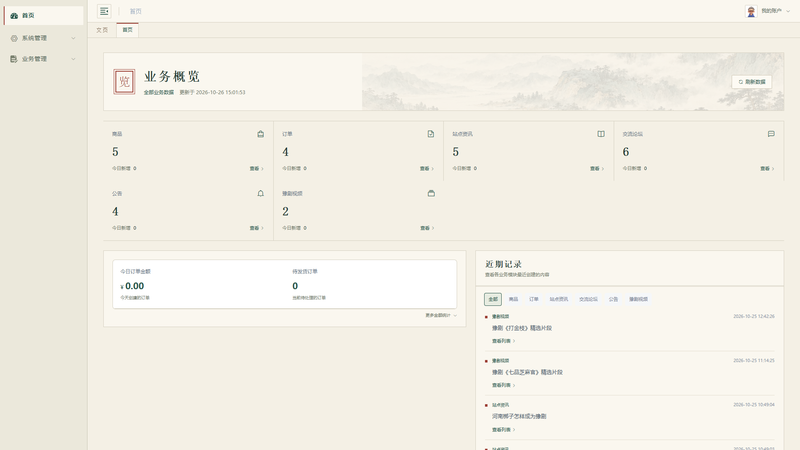Click the 系统管理 gear icon
800x450 pixels.
14,38
